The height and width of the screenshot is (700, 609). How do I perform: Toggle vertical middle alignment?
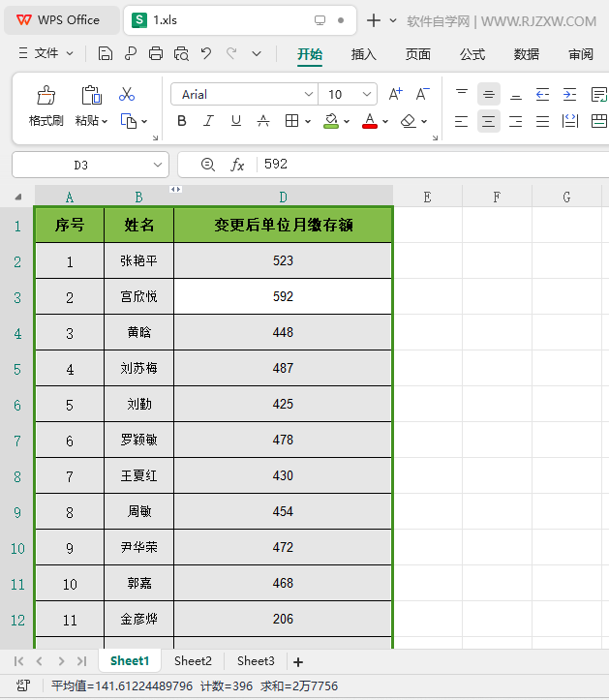tap(488, 94)
